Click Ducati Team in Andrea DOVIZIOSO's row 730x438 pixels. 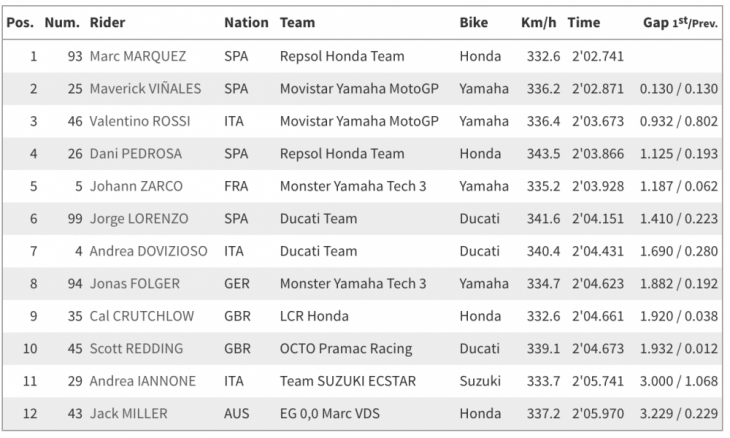point(318,251)
